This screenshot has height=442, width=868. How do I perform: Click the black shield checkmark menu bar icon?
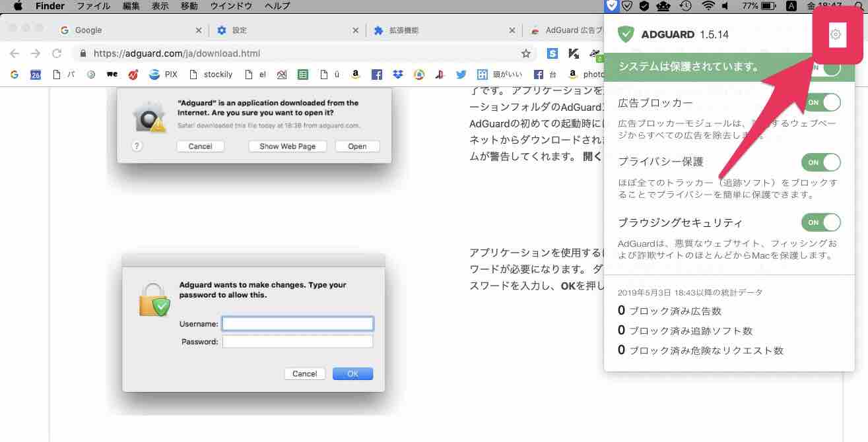[644, 6]
